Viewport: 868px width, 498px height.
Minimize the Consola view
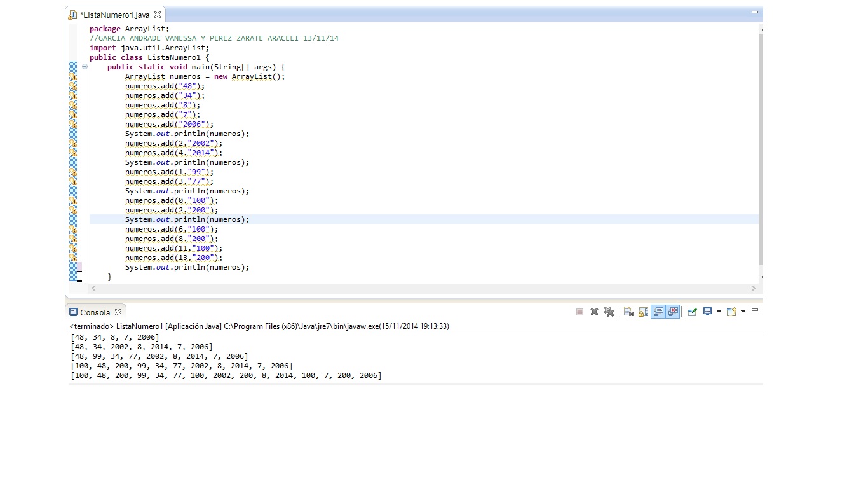point(755,310)
